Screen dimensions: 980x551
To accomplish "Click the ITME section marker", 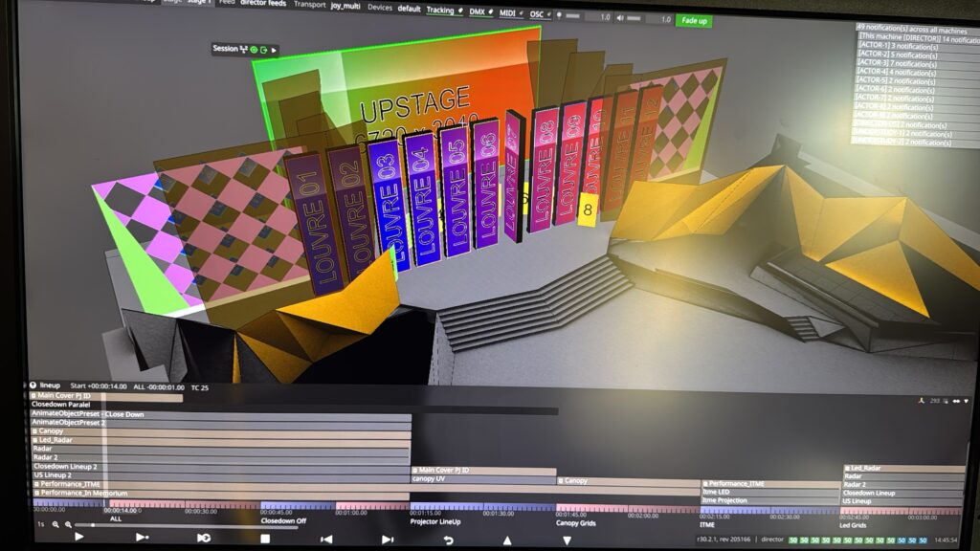I will pyautogui.click(x=707, y=525).
